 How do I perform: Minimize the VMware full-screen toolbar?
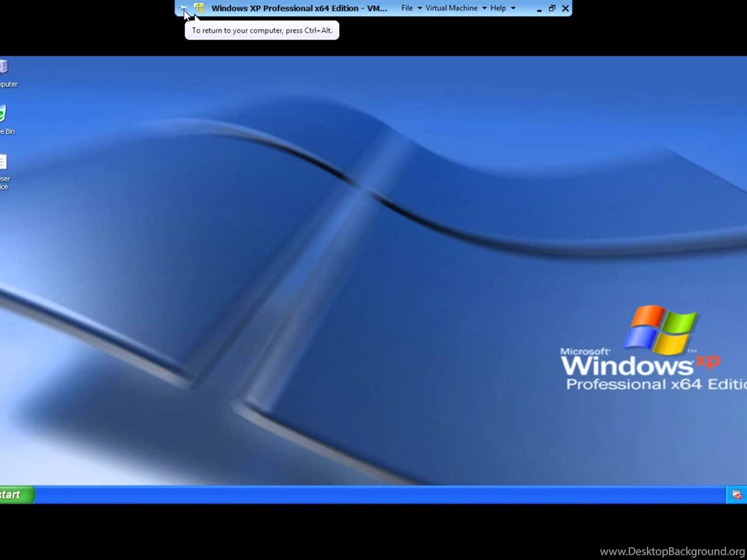539,9
